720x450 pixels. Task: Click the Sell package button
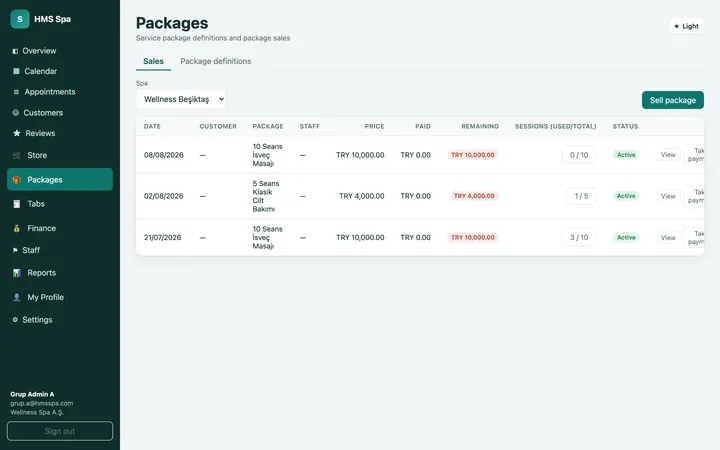point(673,100)
